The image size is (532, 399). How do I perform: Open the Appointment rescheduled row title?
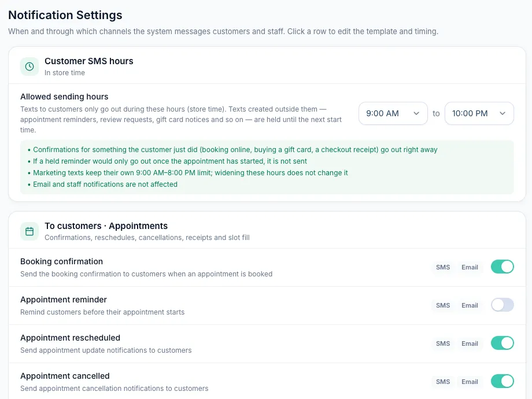70,338
